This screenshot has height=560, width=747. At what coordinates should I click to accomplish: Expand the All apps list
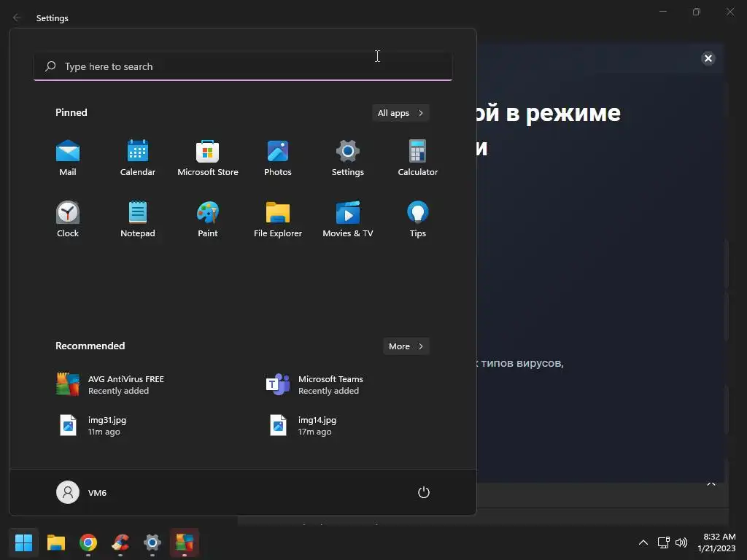(x=400, y=113)
